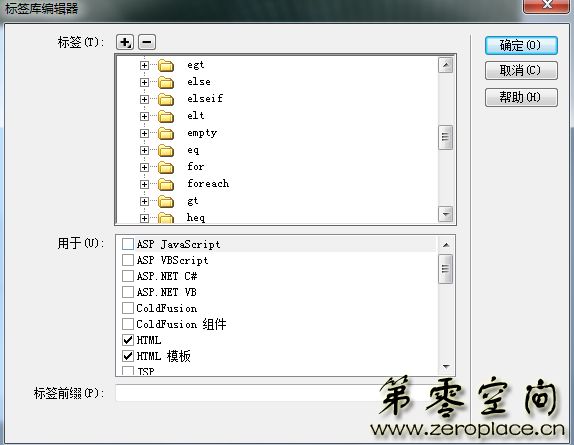Image resolution: width=574 pixels, height=445 pixels.
Task: Click the egt folder icon
Action: pyautogui.click(x=166, y=66)
